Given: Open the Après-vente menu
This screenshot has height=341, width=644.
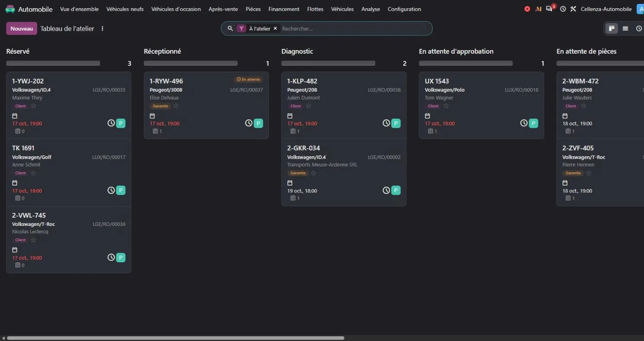Looking at the screenshot, I should (x=223, y=9).
